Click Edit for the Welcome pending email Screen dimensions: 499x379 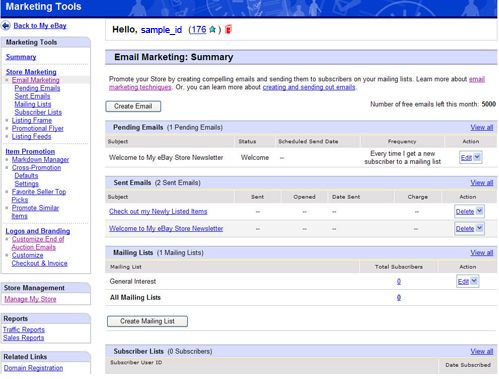tap(466, 158)
